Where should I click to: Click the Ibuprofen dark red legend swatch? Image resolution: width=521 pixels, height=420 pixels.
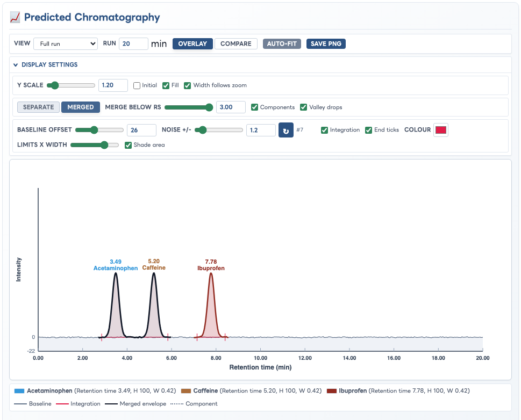point(332,391)
